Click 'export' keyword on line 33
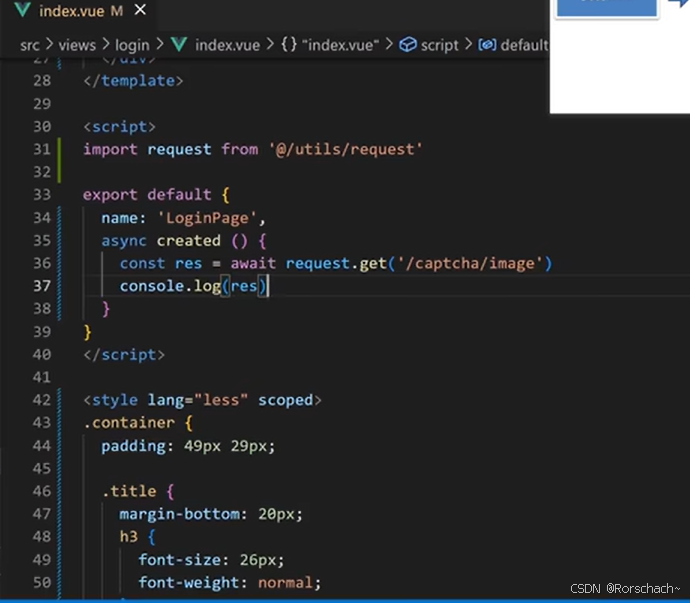Screen dimensions: 690x603 tap(110, 195)
